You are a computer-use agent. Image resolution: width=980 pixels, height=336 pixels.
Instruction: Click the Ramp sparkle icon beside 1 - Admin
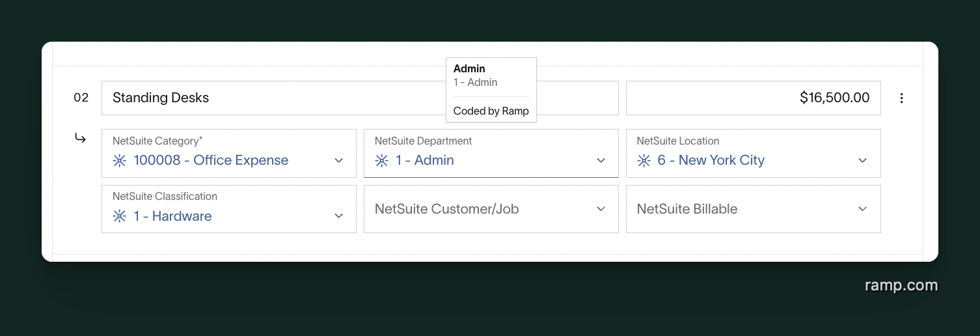[382, 161]
